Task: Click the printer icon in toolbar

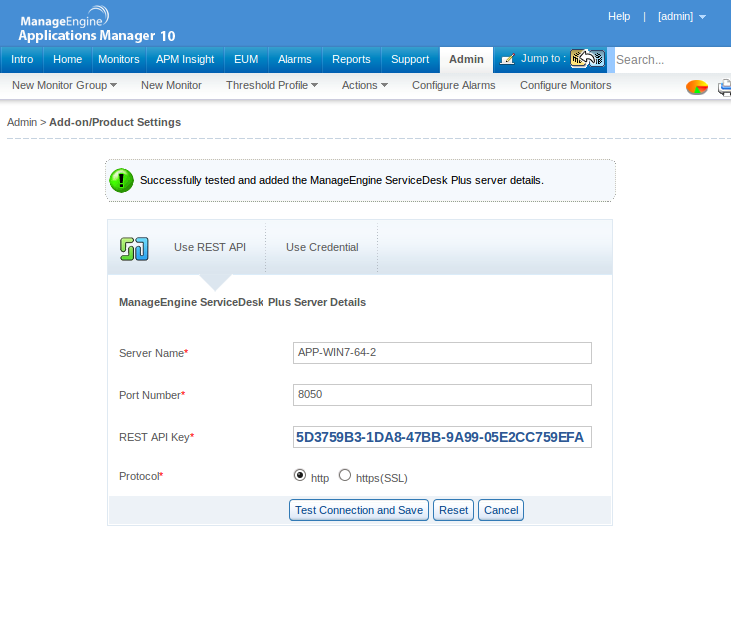Action: [724, 87]
